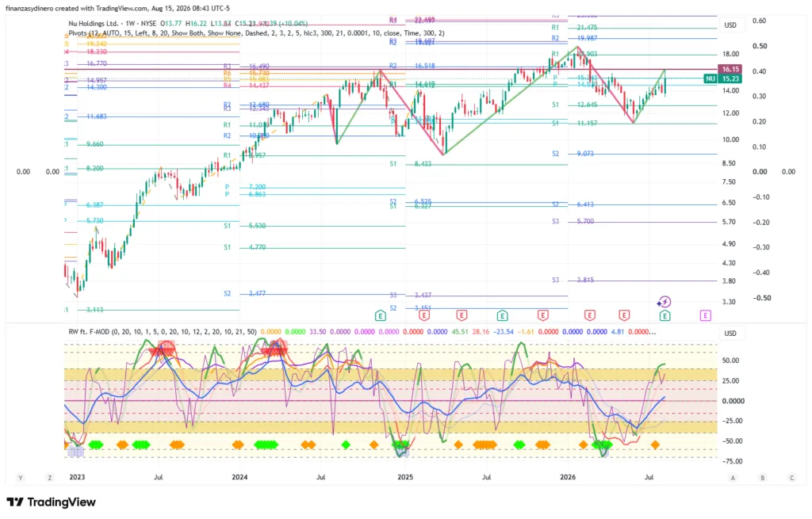The width and height of the screenshot is (812, 519).
Task: Click the purple lightning forecast icon
Action: [x=664, y=302]
